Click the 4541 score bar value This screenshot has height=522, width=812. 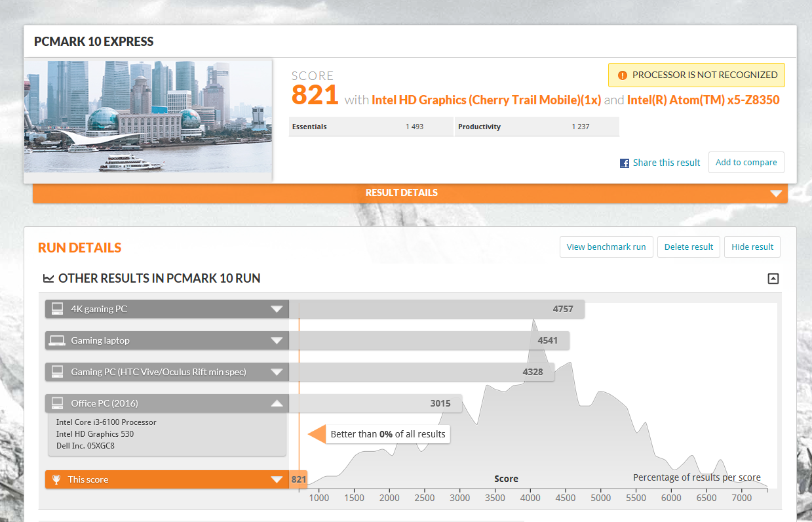coord(548,340)
